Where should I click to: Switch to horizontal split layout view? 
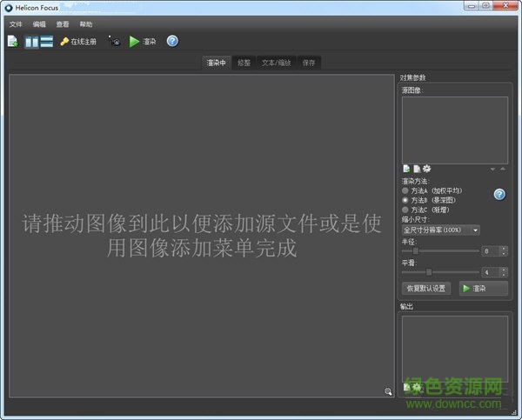[x=46, y=41]
